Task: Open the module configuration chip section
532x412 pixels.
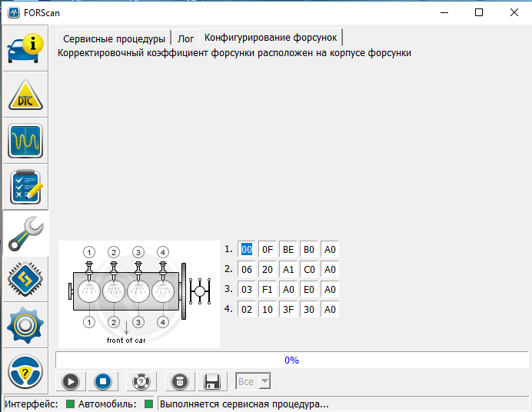Action: pyautogui.click(x=25, y=280)
